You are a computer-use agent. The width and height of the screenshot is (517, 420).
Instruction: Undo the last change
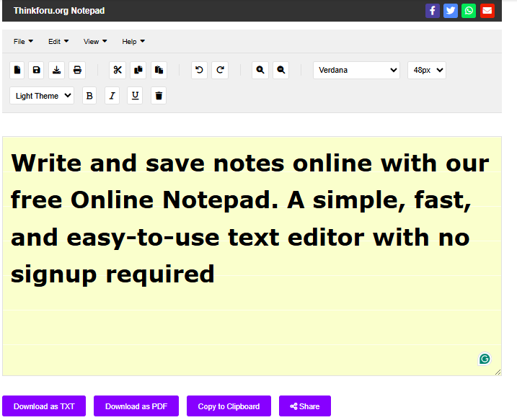199,70
